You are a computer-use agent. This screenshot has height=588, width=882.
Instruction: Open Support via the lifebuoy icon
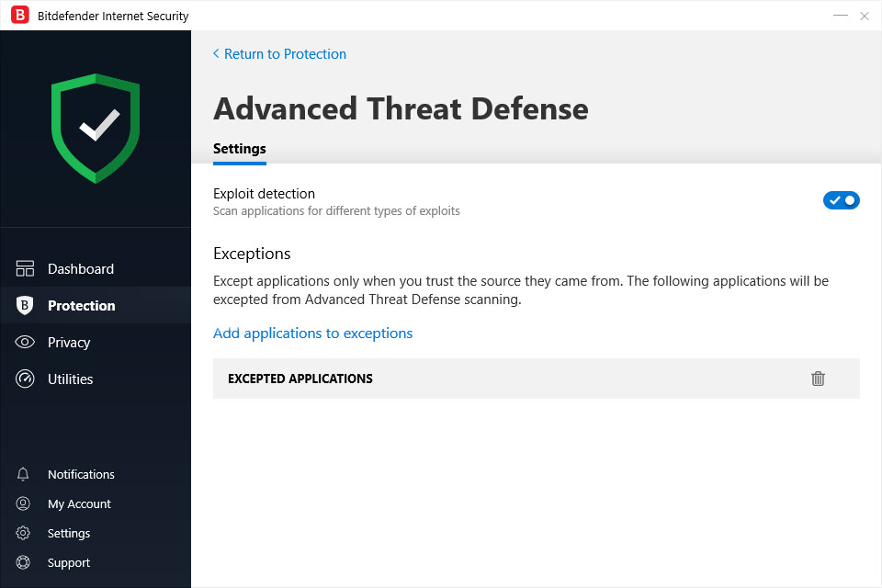[x=24, y=563]
